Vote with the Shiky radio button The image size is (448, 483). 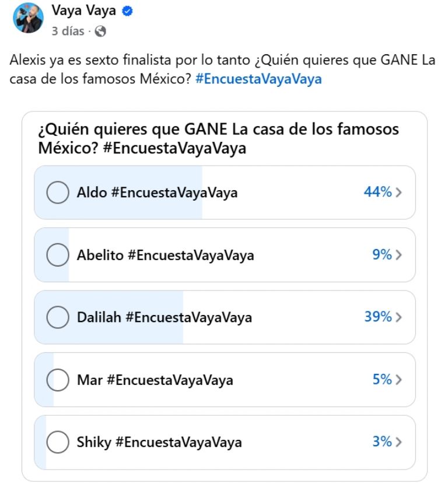click(x=57, y=442)
